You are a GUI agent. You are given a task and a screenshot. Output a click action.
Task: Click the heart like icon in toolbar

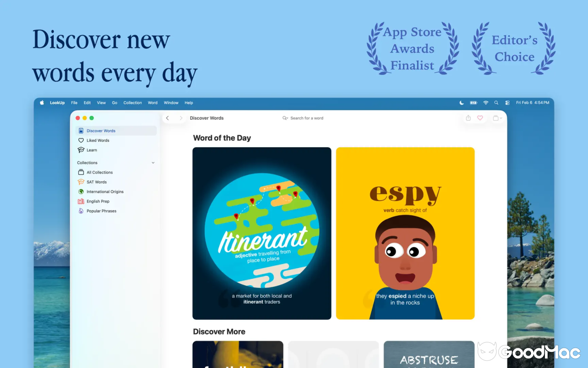pos(480,118)
